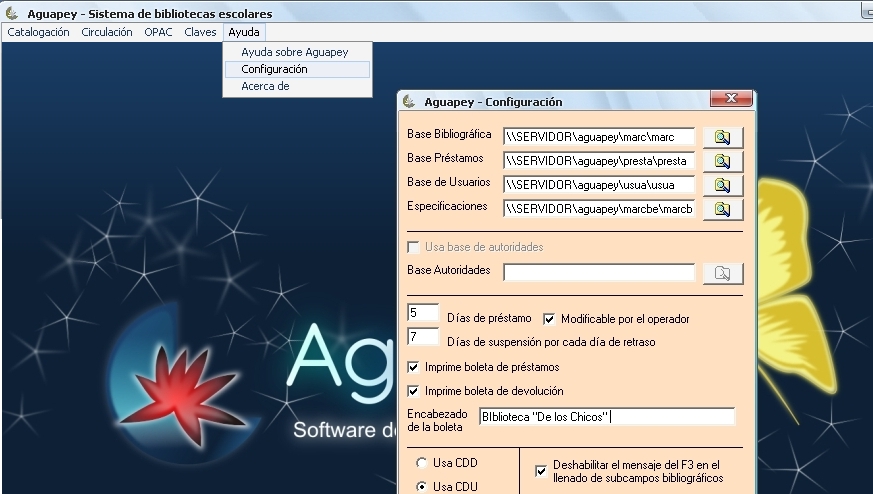Select Acerca de from the Ayuda menu
The image size is (873, 494).
tap(265, 86)
